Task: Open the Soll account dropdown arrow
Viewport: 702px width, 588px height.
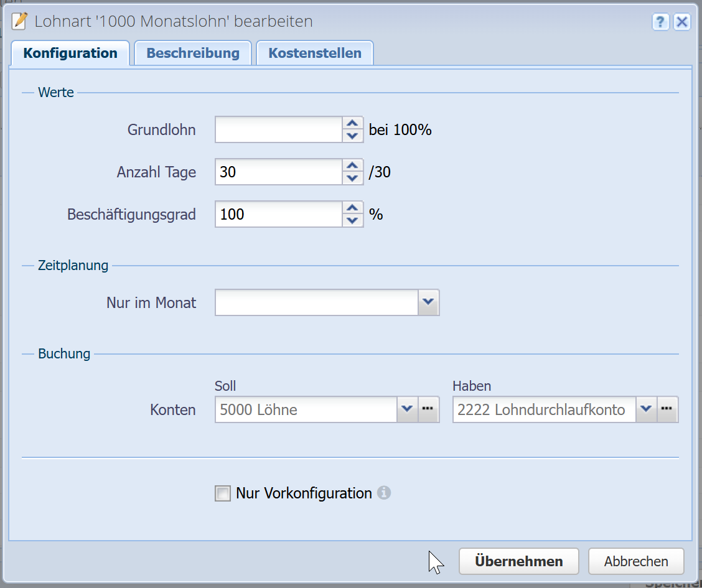Action: pos(407,409)
